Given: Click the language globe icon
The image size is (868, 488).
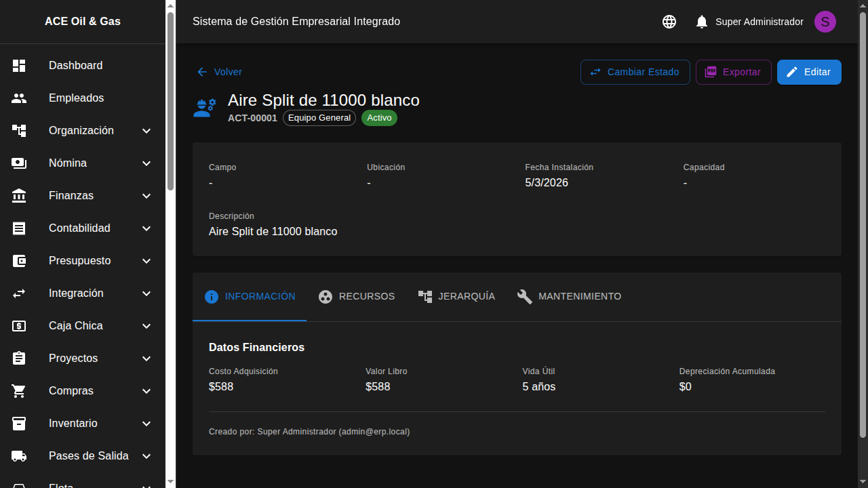Looking at the screenshot, I should [669, 22].
